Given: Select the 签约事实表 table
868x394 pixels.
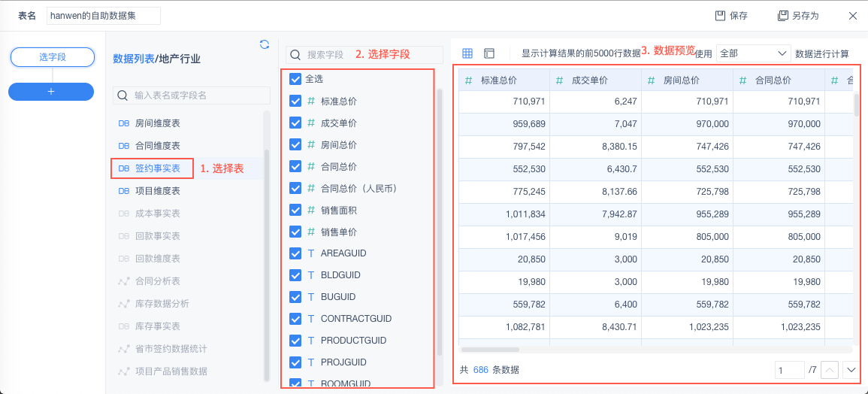Looking at the screenshot, I should pos(157,168).
